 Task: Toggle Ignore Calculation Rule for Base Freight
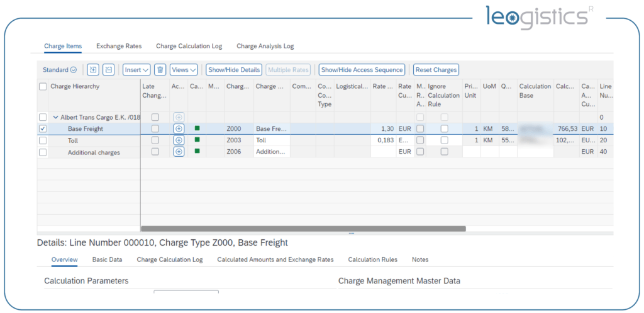[445, 128]
